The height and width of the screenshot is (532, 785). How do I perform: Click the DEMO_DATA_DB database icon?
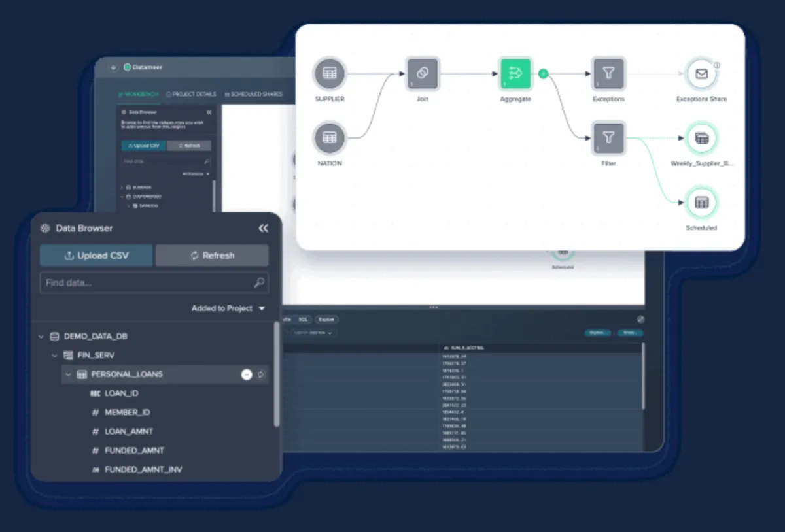[x=54, y=337]
